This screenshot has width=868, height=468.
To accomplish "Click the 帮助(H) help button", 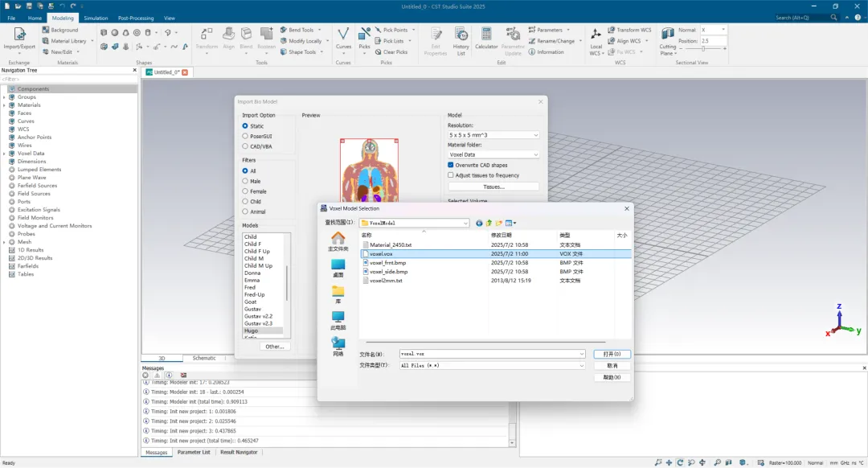I will tap(612, 377).
